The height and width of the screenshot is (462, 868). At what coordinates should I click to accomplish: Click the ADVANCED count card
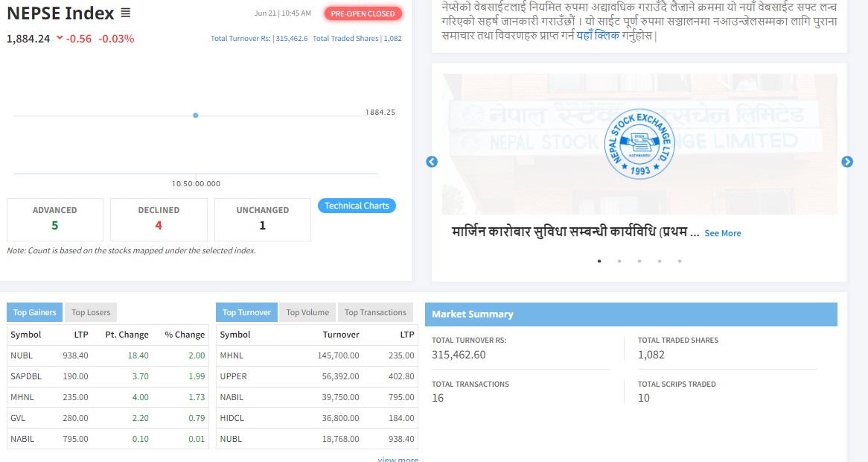(x=55, y=219)
